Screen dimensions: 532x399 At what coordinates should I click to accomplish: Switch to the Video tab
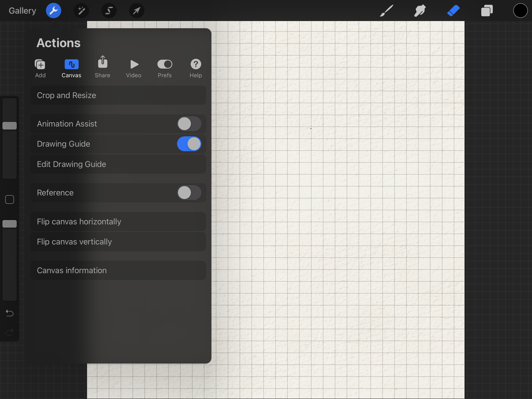[134, 69]
